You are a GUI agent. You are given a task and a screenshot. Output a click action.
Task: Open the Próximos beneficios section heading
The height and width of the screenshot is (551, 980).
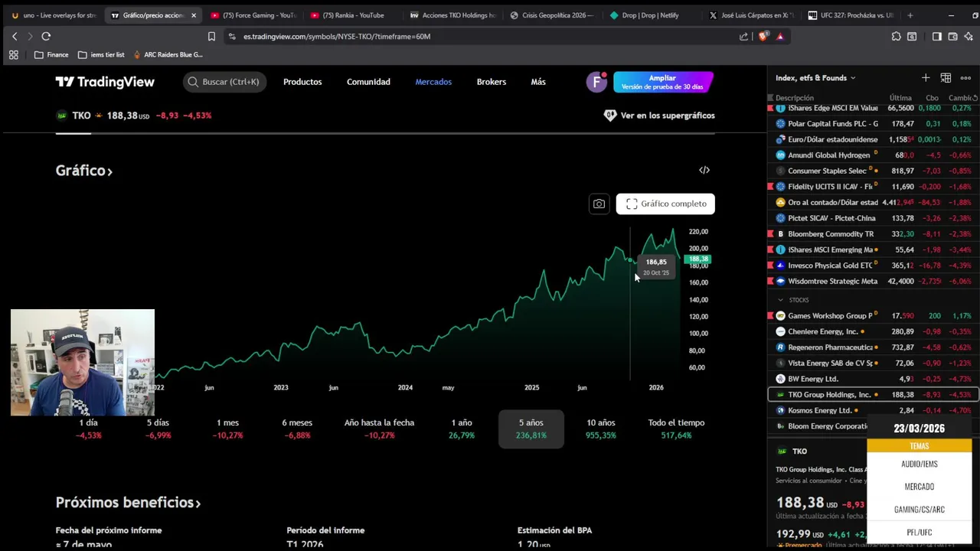(x=128, y=503)
